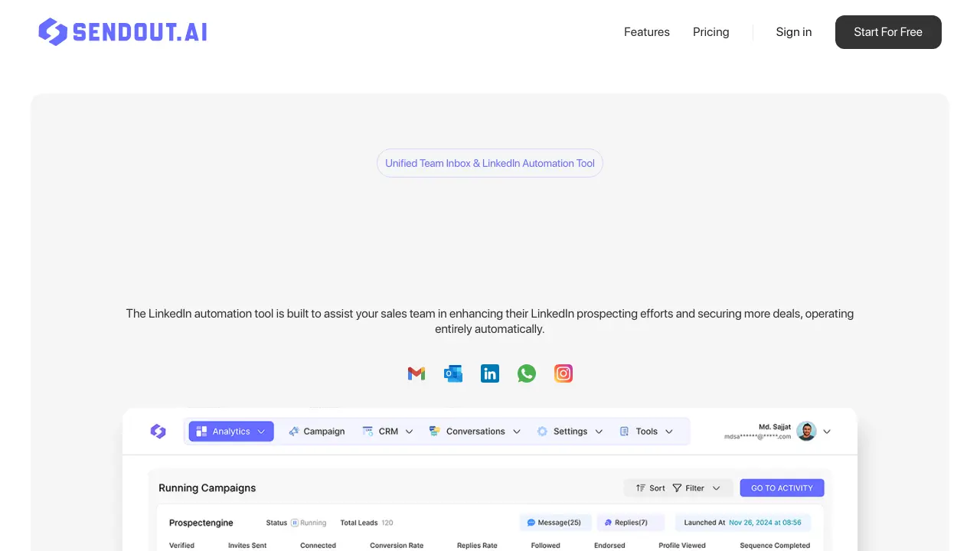Expand the Tools dropdown chevron
The width and height of the screenshot is (980, 551).
pyautogui.click(x=669, y=432)
